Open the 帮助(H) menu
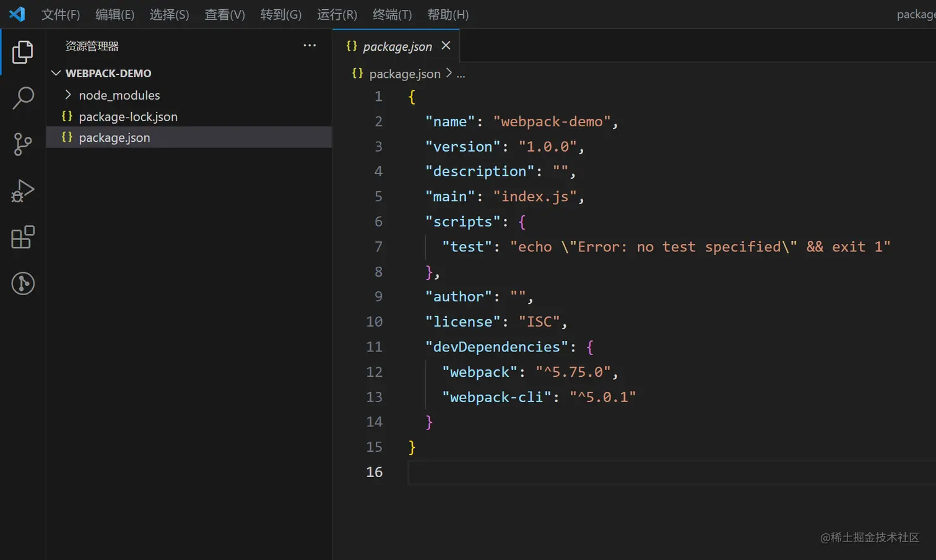This screenshot has height=560, width=936. click(x=448, y=14)
